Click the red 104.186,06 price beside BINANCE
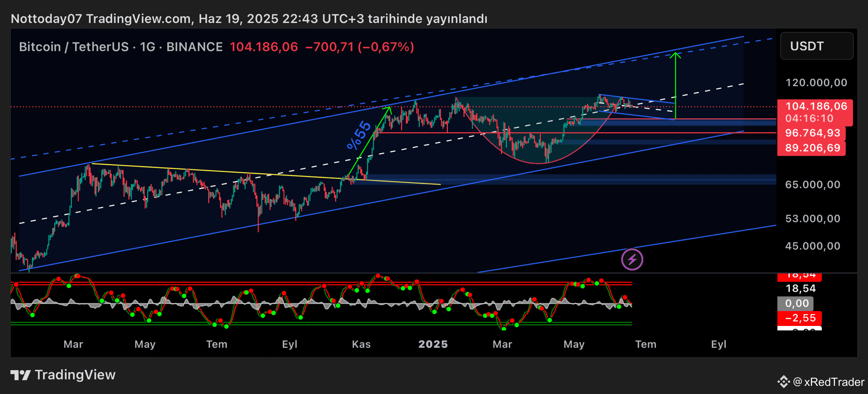Image resolution: width=868 pixels, height=394 pixels. [264, 47]
